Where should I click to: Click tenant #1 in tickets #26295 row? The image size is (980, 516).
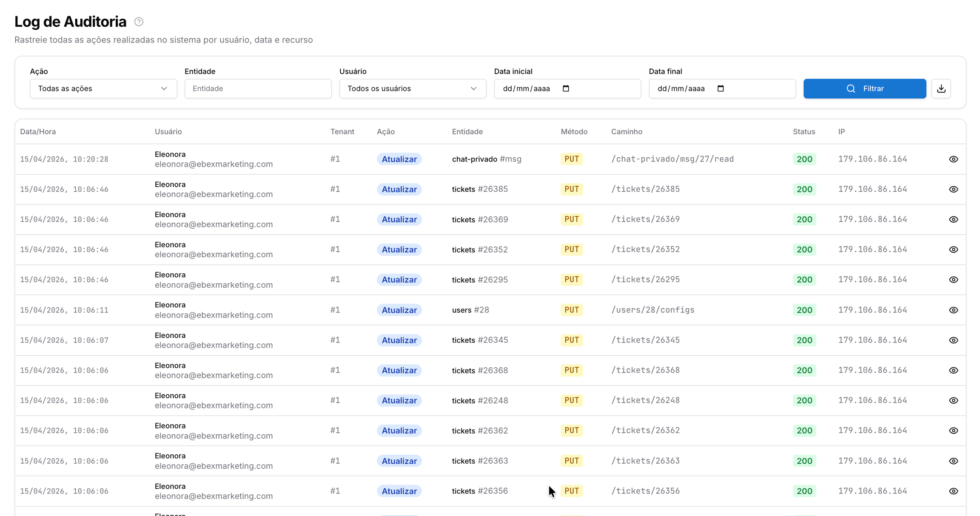(335, 280)
